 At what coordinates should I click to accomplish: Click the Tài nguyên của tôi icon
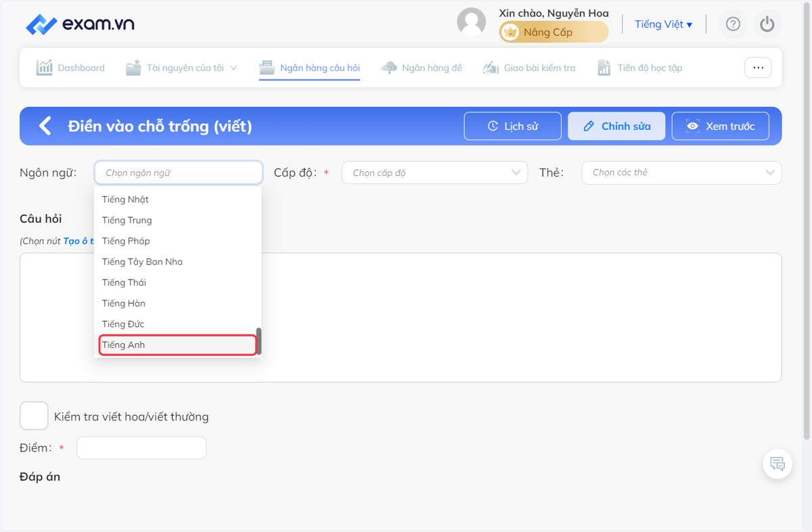(133, 68)
